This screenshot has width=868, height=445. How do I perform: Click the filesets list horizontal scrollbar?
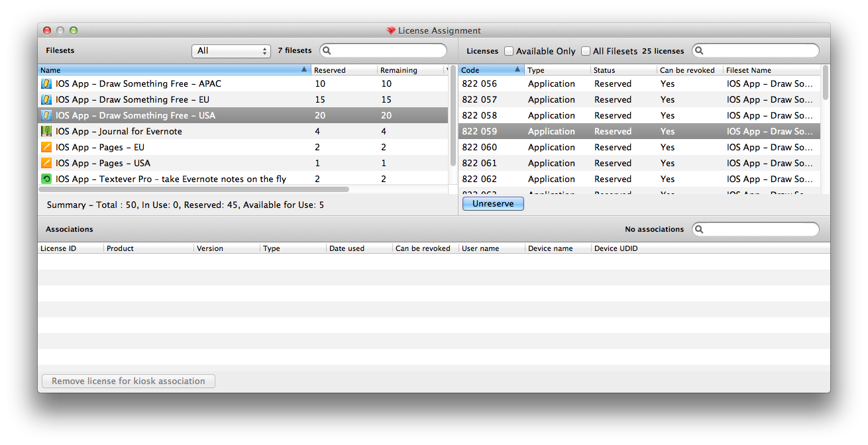(x=194, y=189)
